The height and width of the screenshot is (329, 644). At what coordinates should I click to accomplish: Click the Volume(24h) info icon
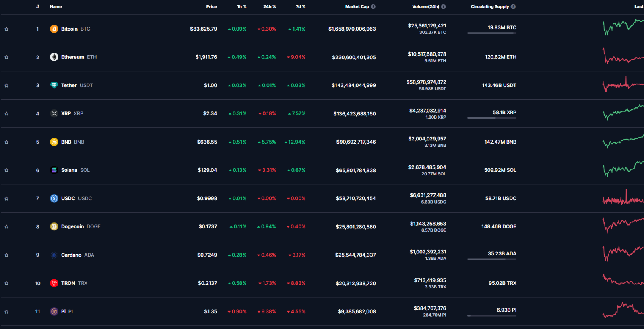click(x=443, y=7)
